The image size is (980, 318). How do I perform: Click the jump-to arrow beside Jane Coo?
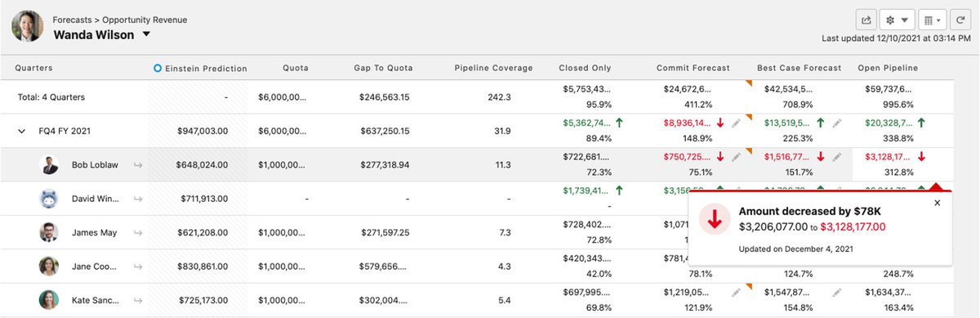[x=138, y=267]
